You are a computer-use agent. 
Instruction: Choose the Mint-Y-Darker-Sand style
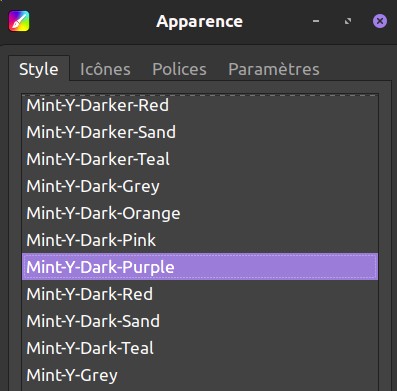(200, 132)
